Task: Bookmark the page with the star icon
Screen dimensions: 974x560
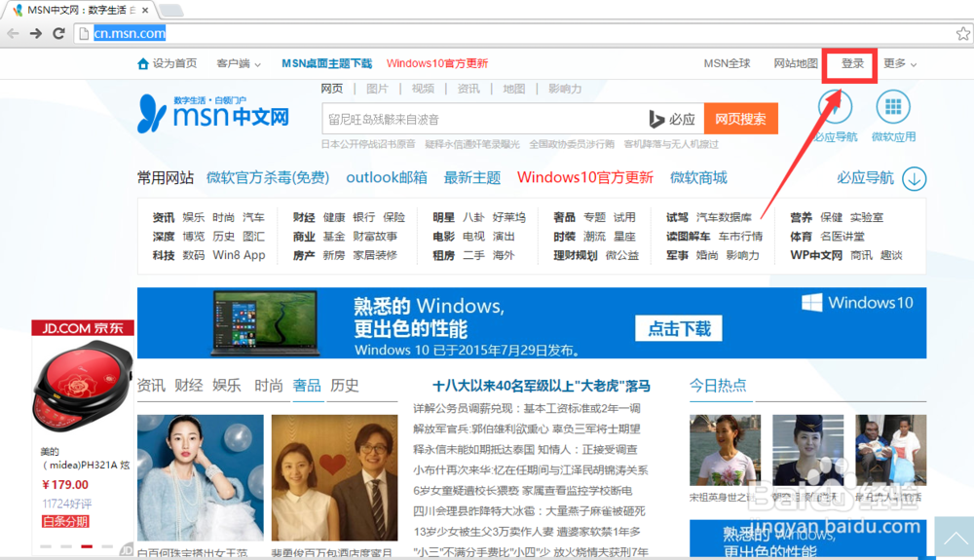Action: click(x=963, y=33)
